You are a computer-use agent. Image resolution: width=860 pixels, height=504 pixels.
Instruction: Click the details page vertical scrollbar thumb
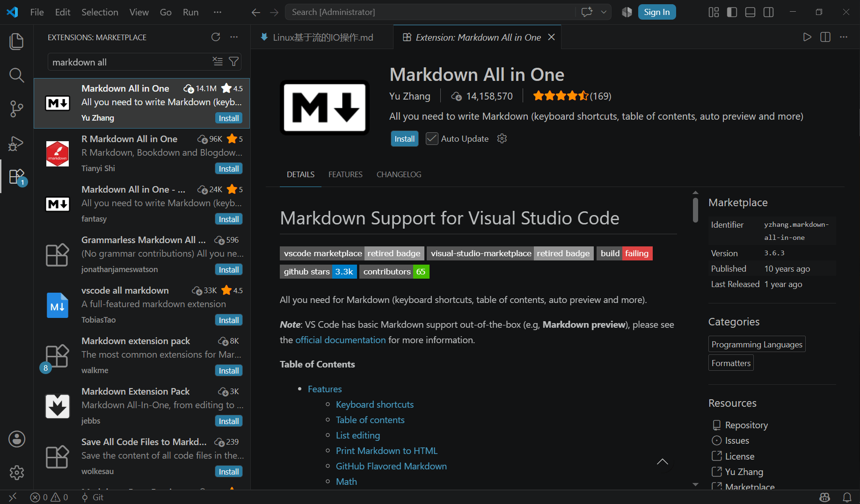tap(695, 210)
